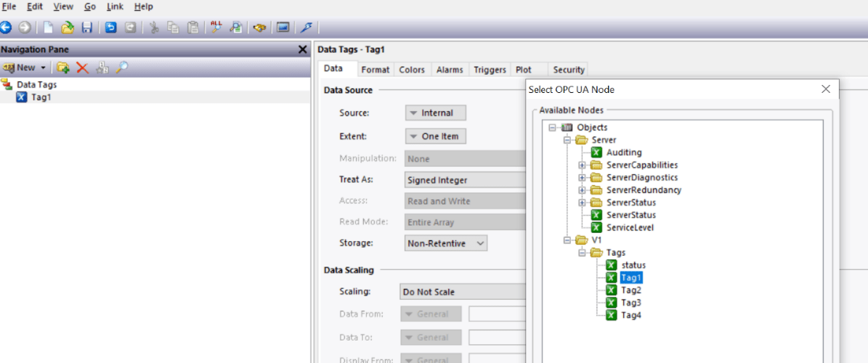The image size is (868, 363).
Task: Click the blue Back arrow icon
Action: [6, 27]
